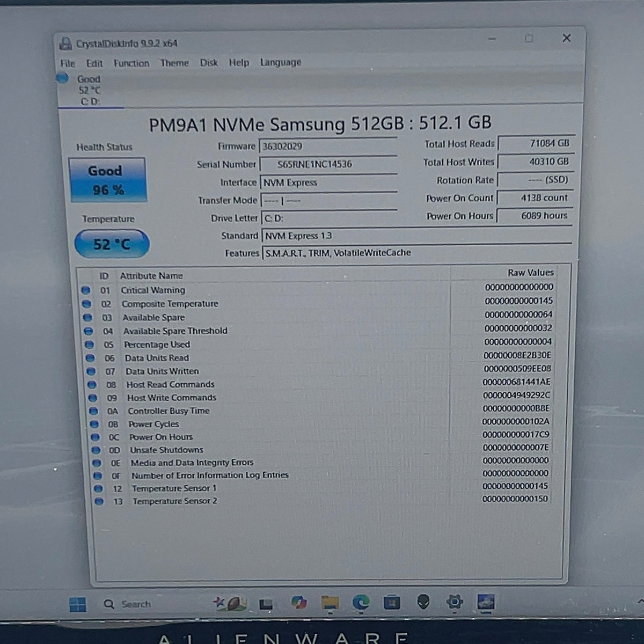Click raw value 0000004949292C
The width and height of the screenshot is (644, 644).
pos(516,396)
